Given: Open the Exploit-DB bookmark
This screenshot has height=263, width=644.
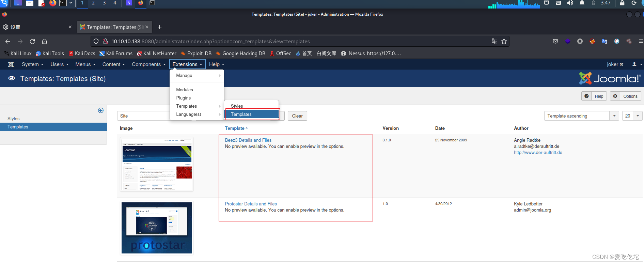Looking at the screenshot, I should 196,53.
